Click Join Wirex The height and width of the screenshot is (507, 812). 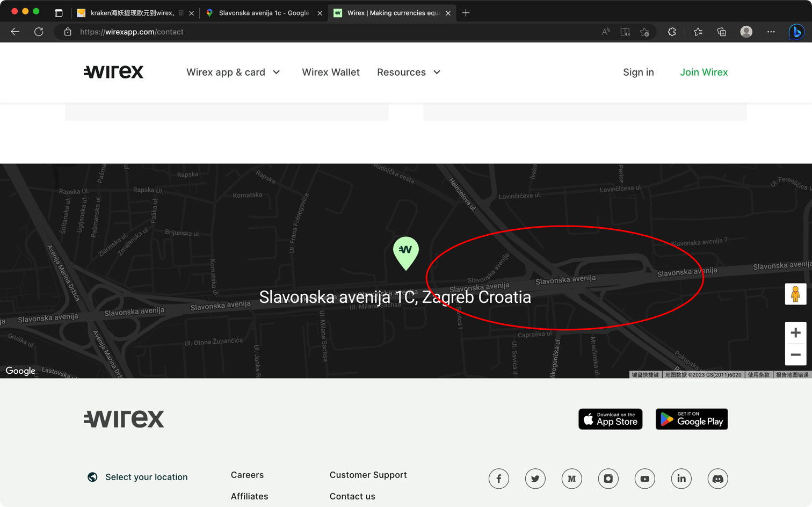tap(704, 72)
